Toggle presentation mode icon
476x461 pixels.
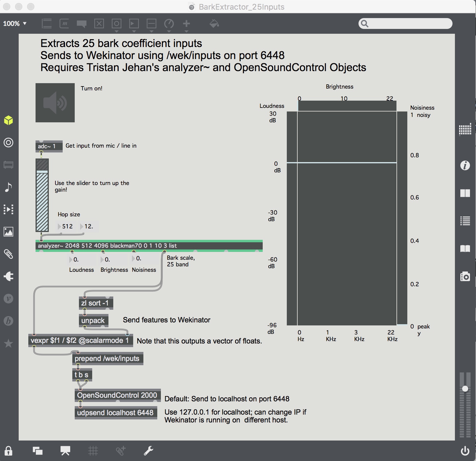(x=65, y=451)
